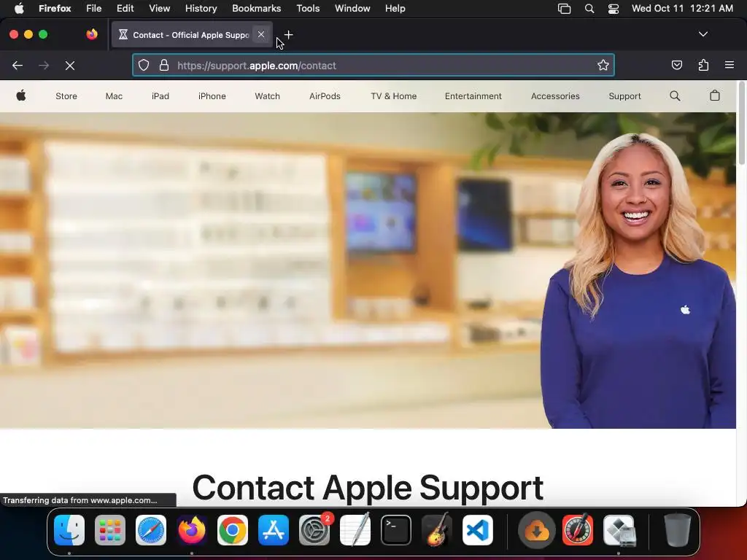Open the Firefox application menu
The image size is (747, 560).
55,9
